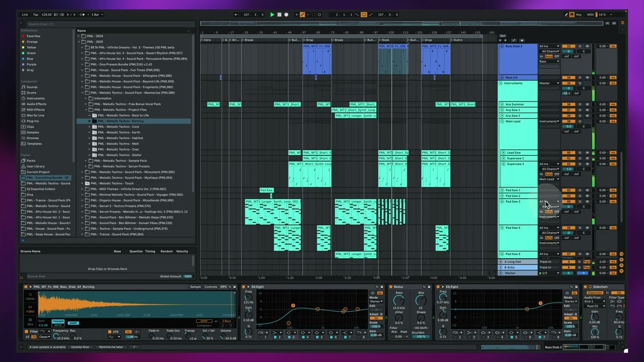This screenshot has width=644, height=362.
Task: Open the MPE tab in Simpler
Action: pyautogui.click(x=224, y=287)
